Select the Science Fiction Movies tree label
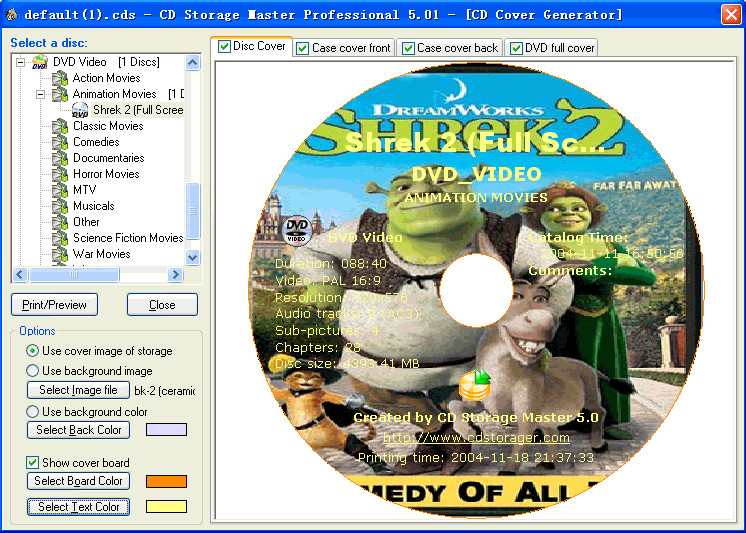This screenshot has width=746, height=533. (x=128, y=238)
